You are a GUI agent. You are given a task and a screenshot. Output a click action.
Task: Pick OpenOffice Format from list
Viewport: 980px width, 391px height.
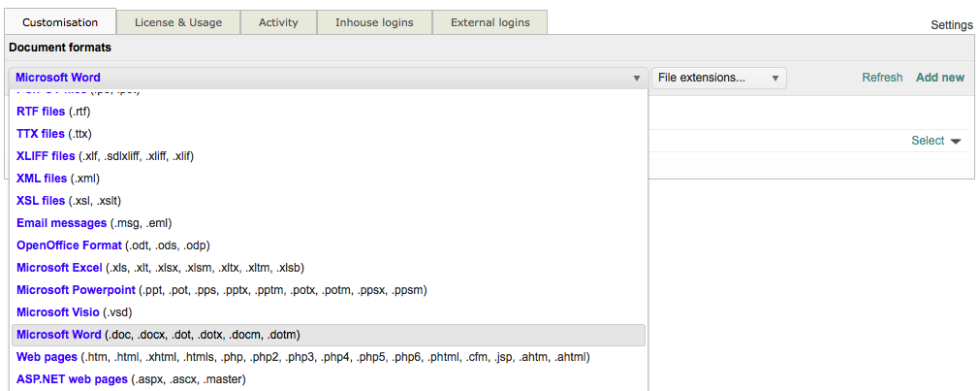(113, 245)
